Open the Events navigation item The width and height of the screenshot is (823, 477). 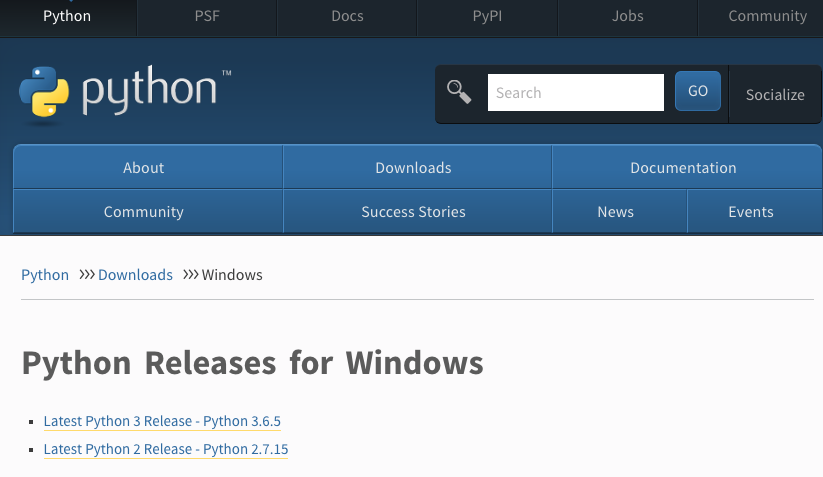[754, 211]
